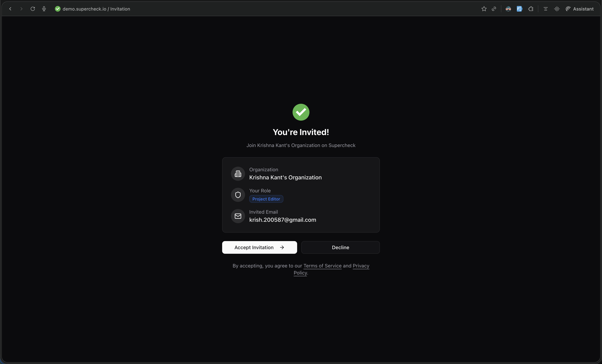The image size is (602, 364).
Task: Open the blue FI extension icon
Action: click(x=519, y=9)
